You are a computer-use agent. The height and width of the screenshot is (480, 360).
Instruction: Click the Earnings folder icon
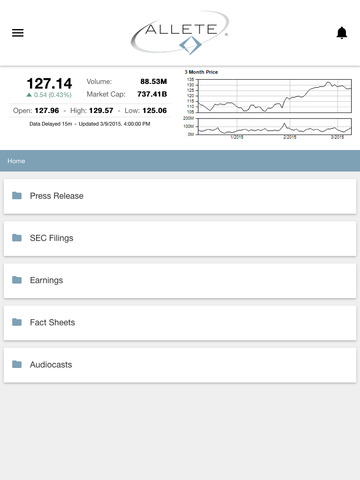click(x=17, y=280)
